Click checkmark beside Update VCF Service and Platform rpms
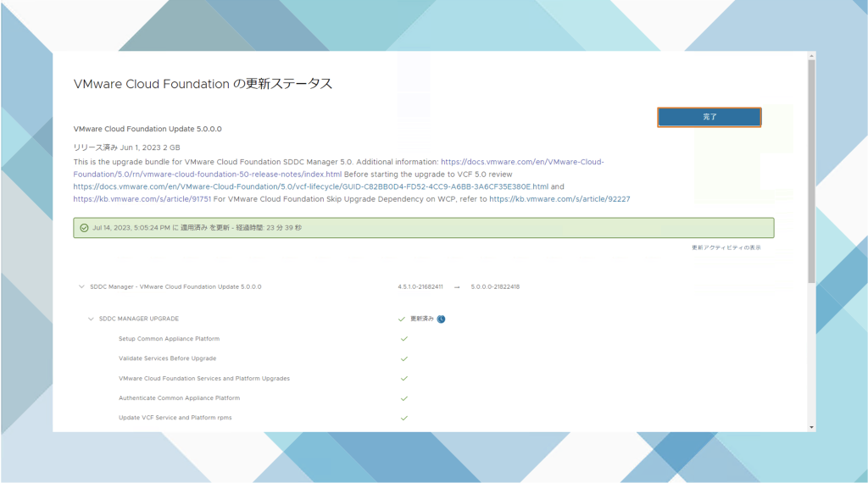This screenshot has width=868, height=483. point(404,419)
